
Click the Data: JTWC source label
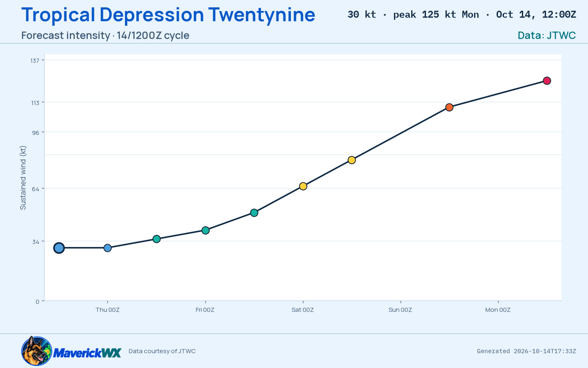click(547, 35)
